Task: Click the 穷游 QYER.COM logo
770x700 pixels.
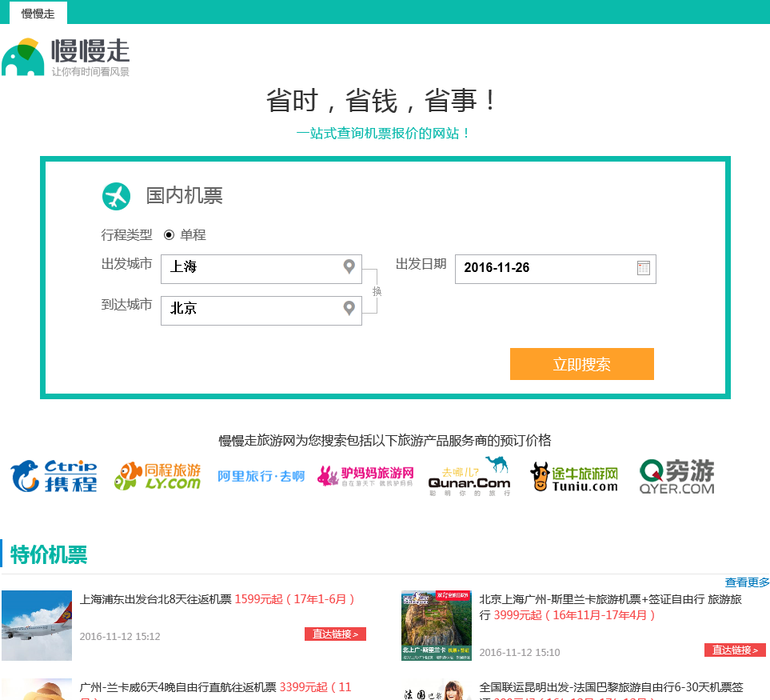Action: click(676, 476)
